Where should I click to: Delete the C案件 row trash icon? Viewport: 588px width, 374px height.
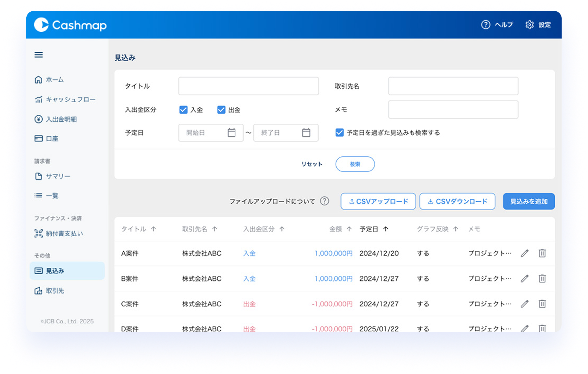pos(542,304)
